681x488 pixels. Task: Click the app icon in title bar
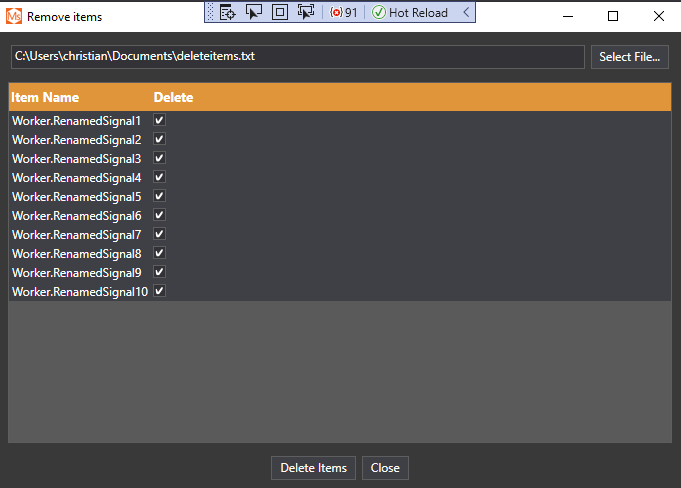(x=14, y=16)
